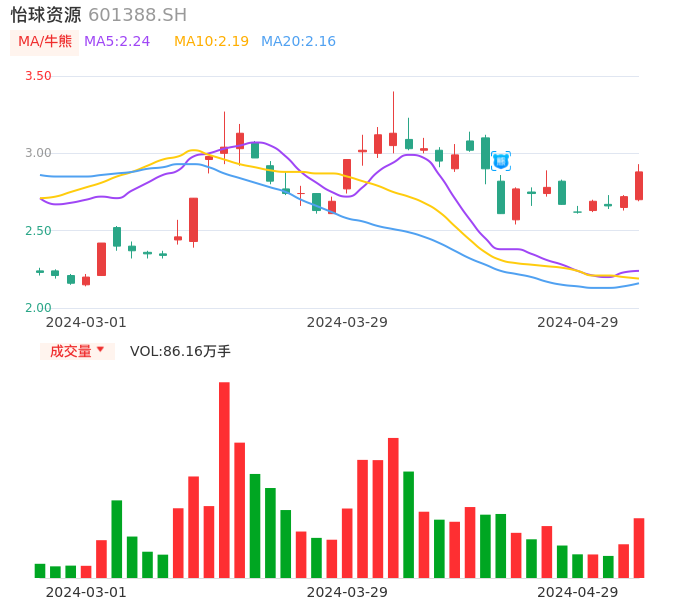Click the 2.00 price axis label
The height and width of the screenshot is (606, 686).
(x=38, y=308)
